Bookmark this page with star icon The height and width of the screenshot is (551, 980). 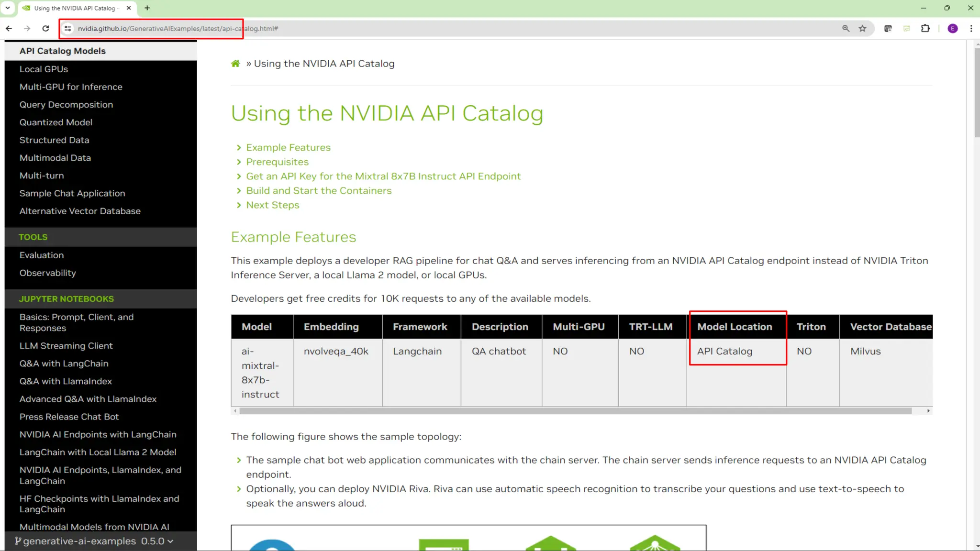click(x=862, y=29)
